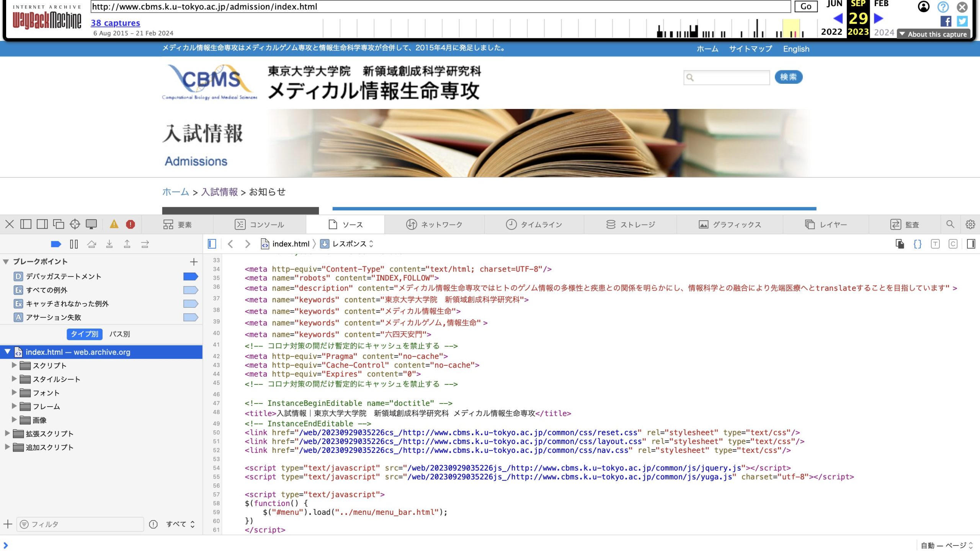Open the 38 captures link
The image size is (980, 555).
tap(115, 23)
